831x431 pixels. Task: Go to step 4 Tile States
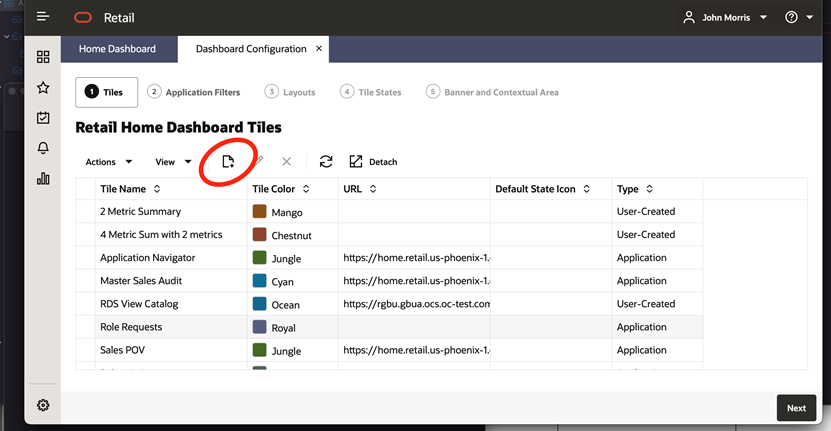click(x=370, y=92)
